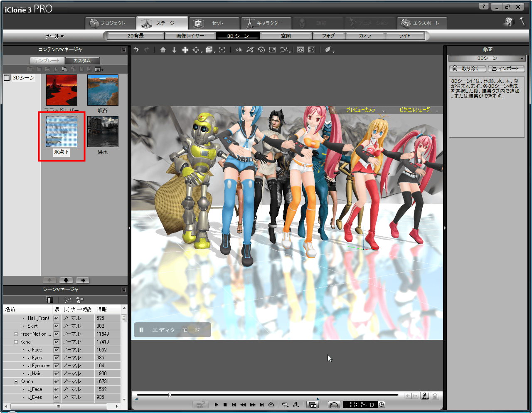Collapse the シーンマネージャ panel
The width and height of the screenshot is (532, 413).
(123, 290)
